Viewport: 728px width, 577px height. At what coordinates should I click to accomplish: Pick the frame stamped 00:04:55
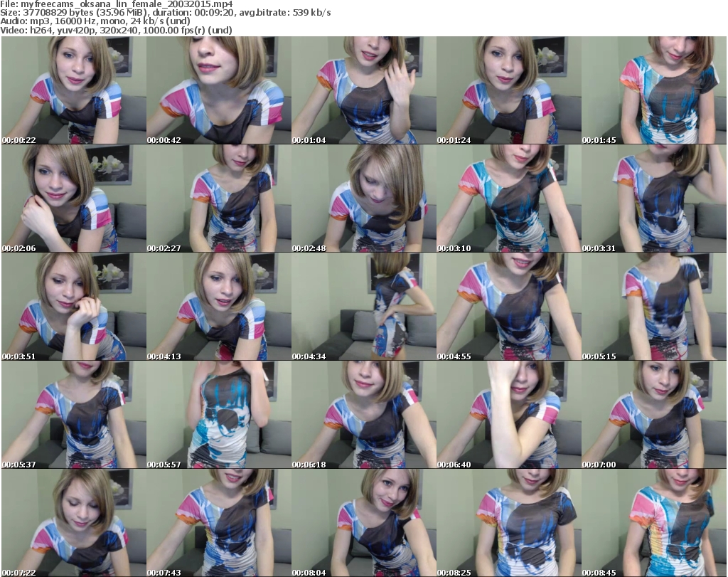pyautogui.click(x=509, y=307)
